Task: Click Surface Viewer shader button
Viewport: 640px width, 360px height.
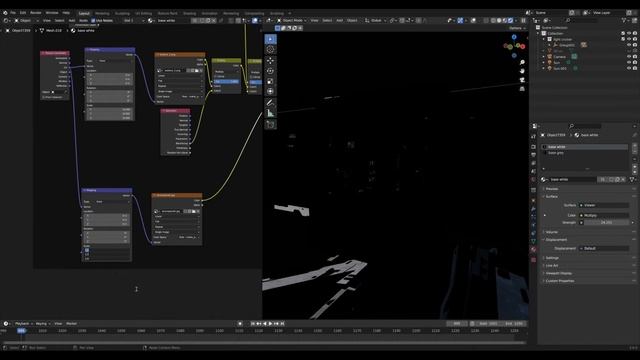Action: 604,205
